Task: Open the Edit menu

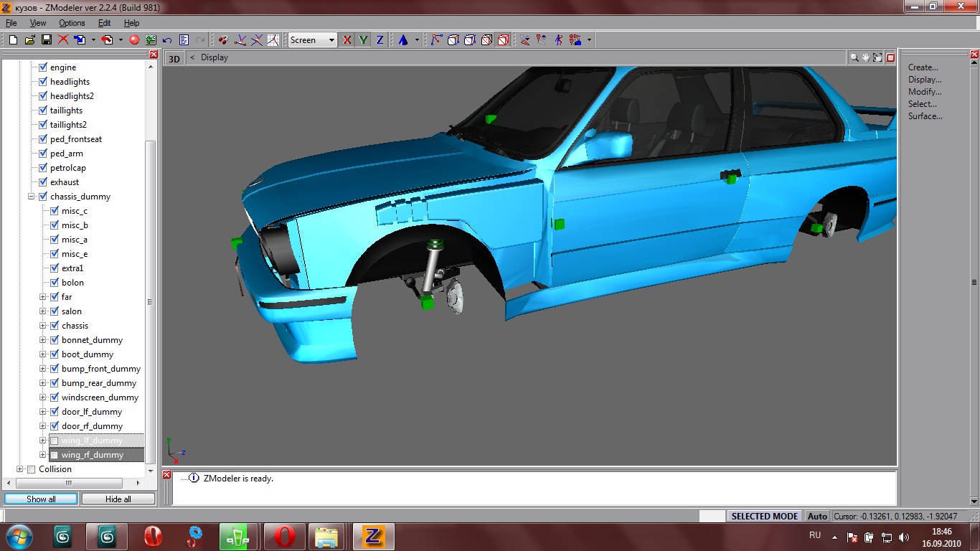Action: click(104, 23)
